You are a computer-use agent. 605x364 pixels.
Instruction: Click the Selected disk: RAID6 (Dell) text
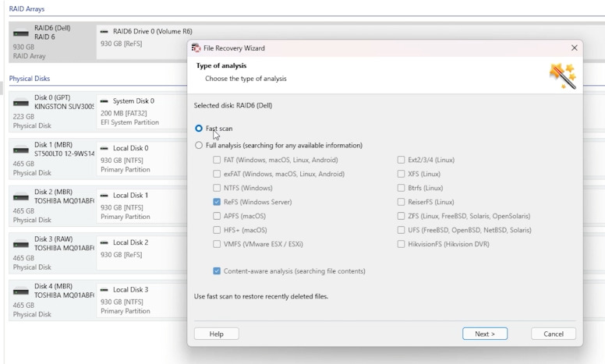click(232, 105)
